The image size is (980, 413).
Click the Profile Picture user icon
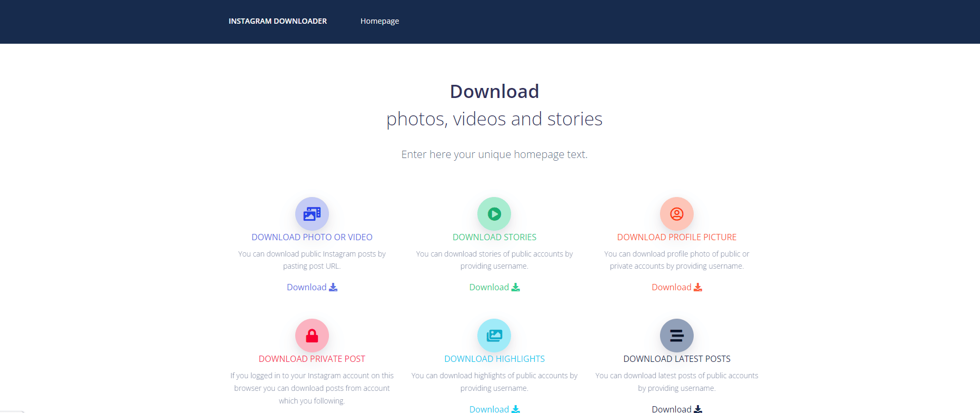coord(677,214)
